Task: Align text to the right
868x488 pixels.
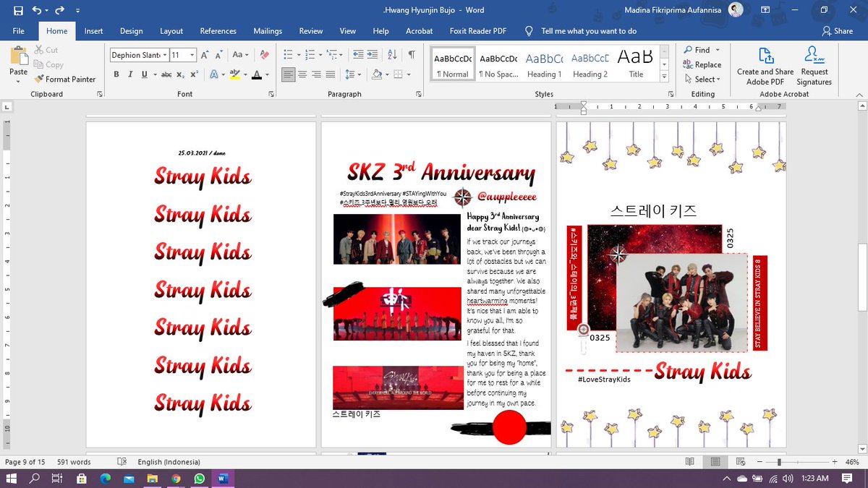Action: pos(317,74)
